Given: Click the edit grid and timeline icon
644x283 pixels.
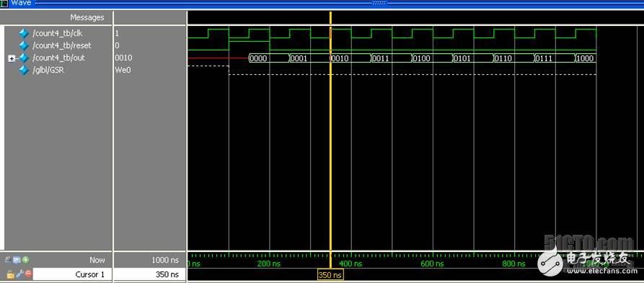Looking at the screenshot, I should click(x=17, y=260).
